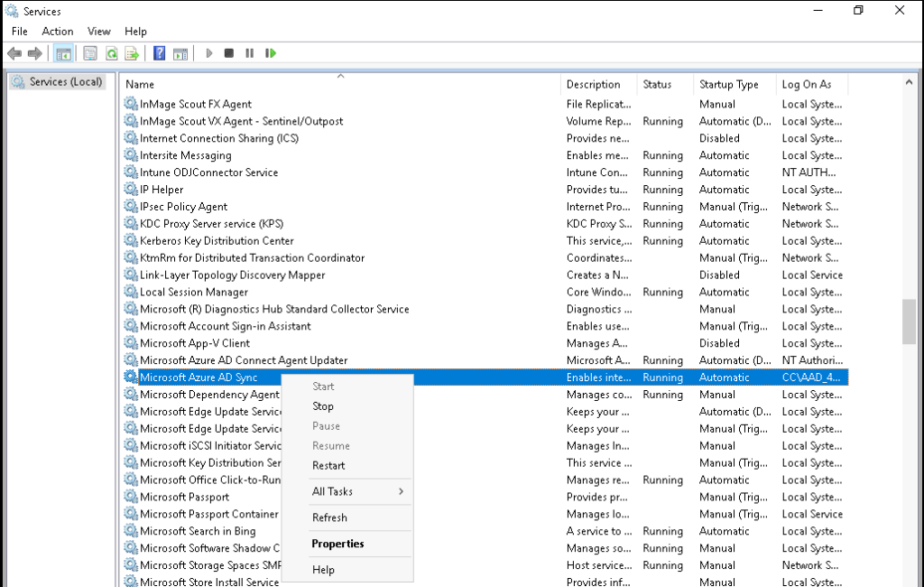The image size is (924, 587).
Task: Click the blue Help question mark icon
Action: click(x=159, y=53)
